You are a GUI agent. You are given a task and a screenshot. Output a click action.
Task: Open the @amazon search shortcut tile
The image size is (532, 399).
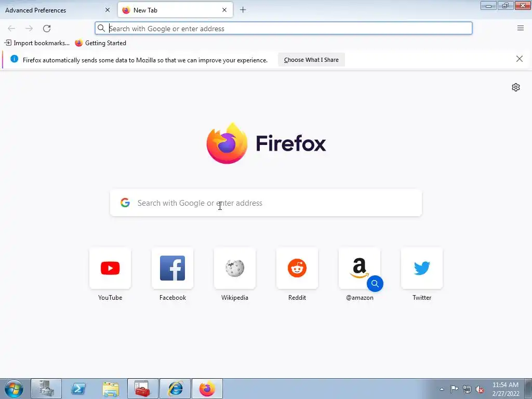pyautogui.click(x=360, y=269)
